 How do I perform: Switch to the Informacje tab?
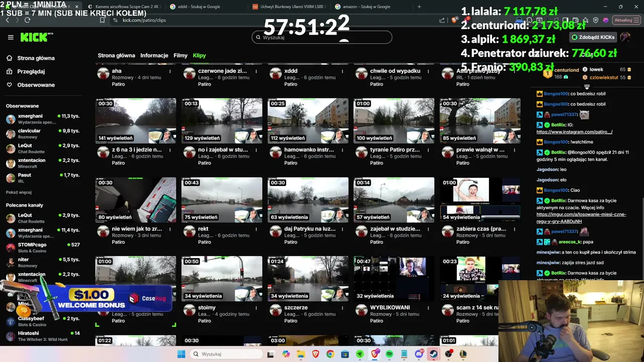pyautogui.click(x=154, y=55)
